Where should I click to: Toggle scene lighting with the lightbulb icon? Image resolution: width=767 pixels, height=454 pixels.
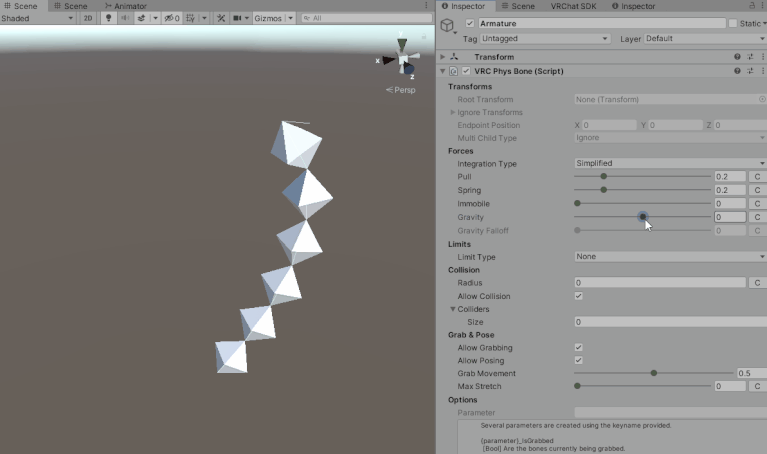coord(108,18)
